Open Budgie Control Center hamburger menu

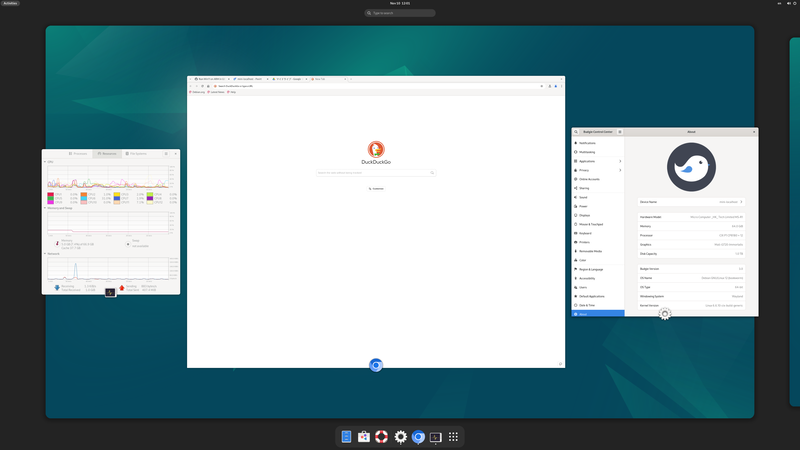tap(620, 132)
